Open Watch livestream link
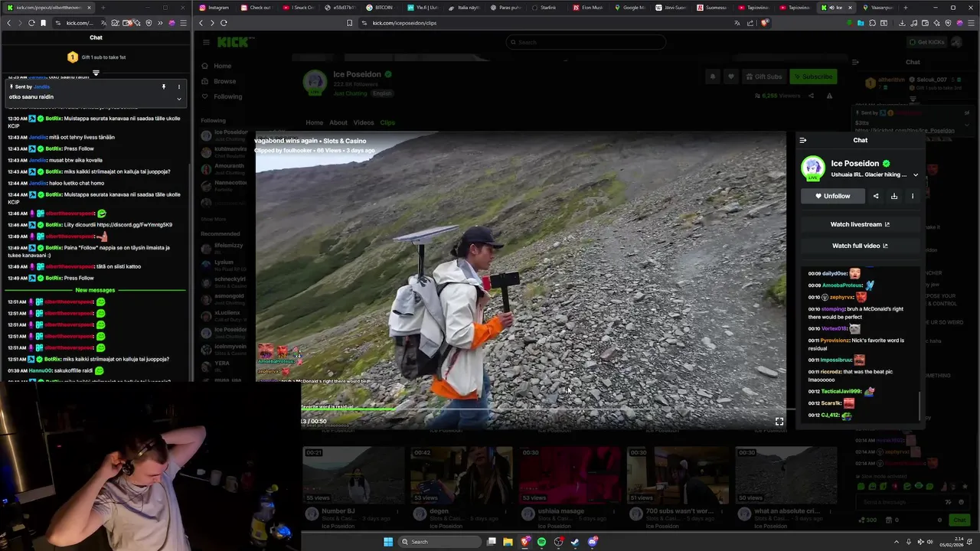The width and height of the screenshot is (980, 551). [x=860, y=224]
